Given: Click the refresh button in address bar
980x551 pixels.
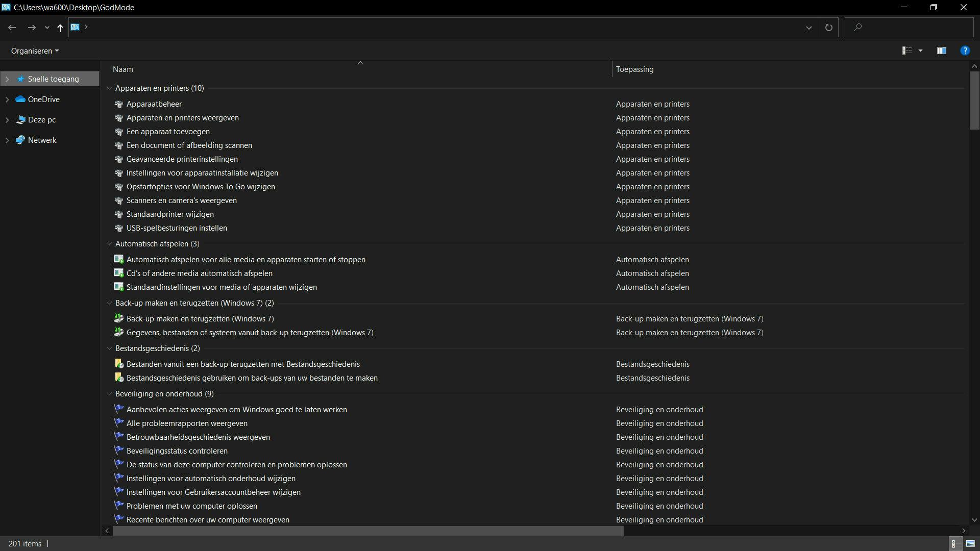Looking at the screenshot, I should 828,28.
